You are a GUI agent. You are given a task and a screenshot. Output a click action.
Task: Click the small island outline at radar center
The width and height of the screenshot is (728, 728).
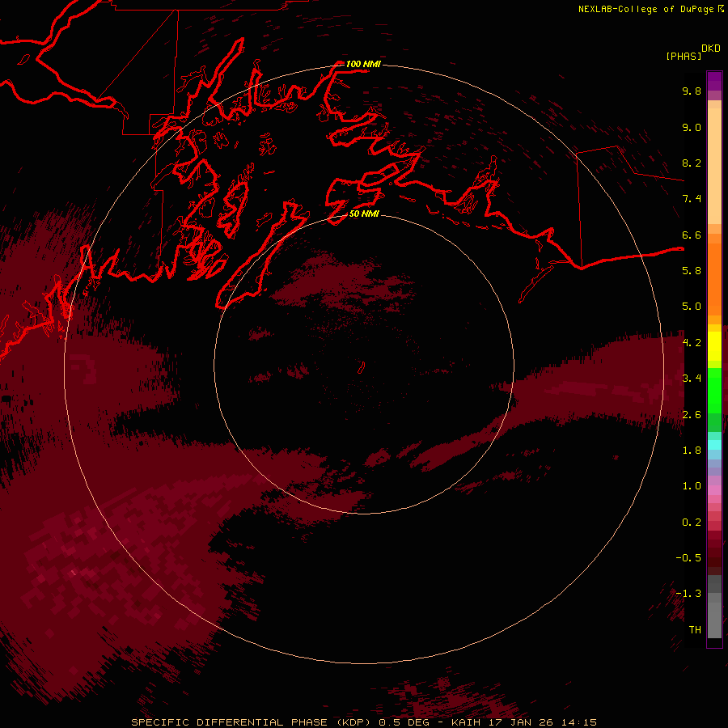pyautogui.click(x=362, y=368)
